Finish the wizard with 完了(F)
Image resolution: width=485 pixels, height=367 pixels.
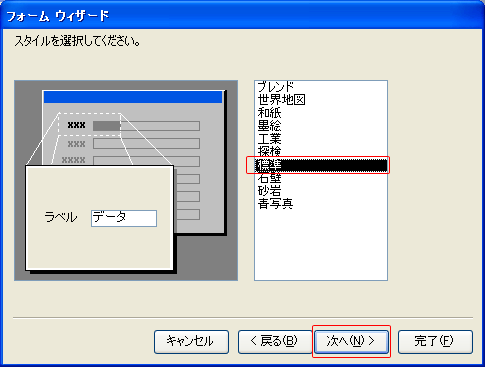pyautogui.click(x=435, y=342)
